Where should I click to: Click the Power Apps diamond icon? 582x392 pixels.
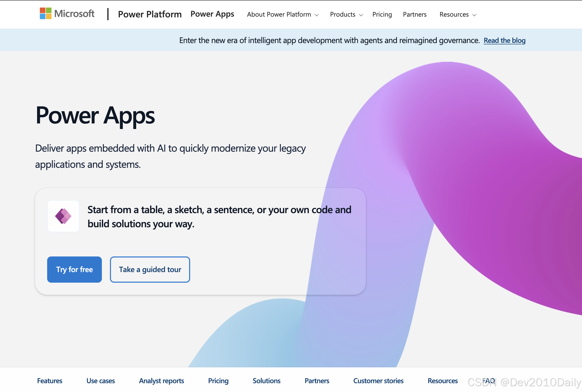[63, 216]
